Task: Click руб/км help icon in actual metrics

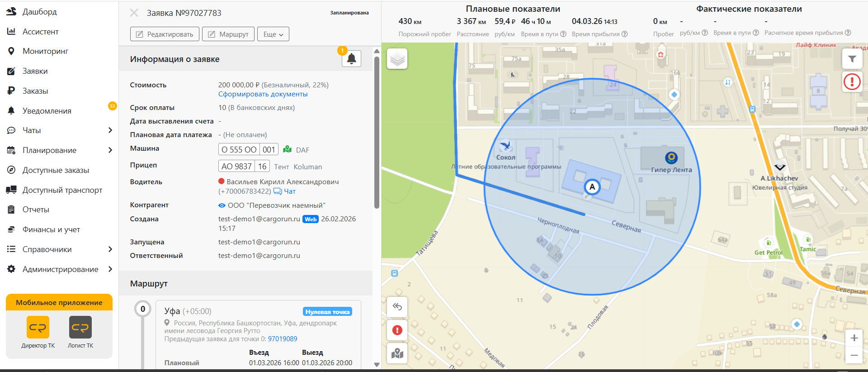Action: pyautogui.click(x=705, y=33)
